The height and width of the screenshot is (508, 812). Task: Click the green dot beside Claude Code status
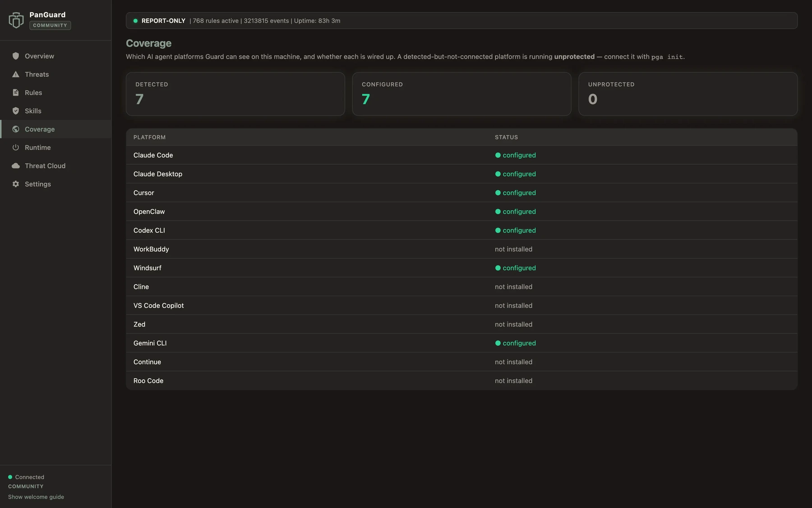click(498, 155)
